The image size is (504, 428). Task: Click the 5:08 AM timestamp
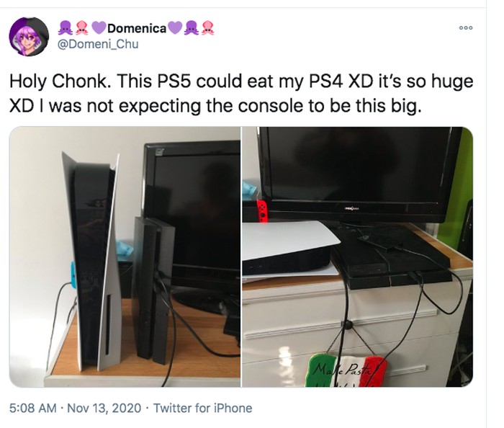(x=33, y=408)
